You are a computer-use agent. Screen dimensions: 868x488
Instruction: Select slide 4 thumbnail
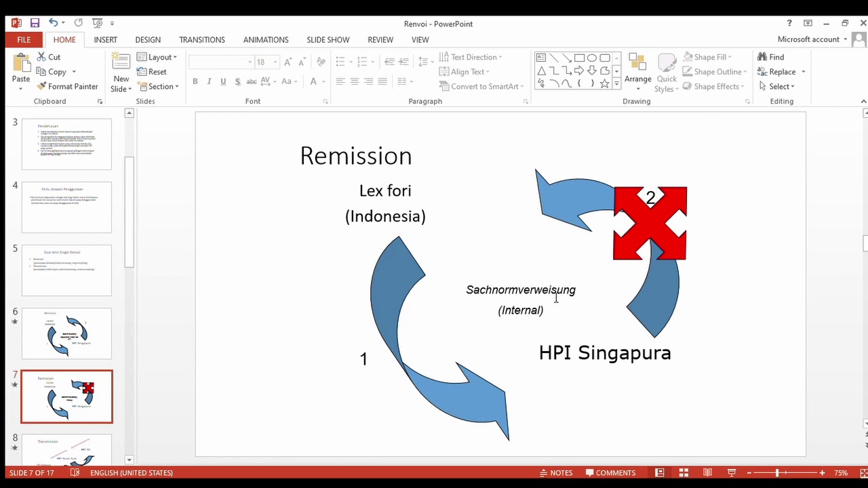tap(66, 207)
